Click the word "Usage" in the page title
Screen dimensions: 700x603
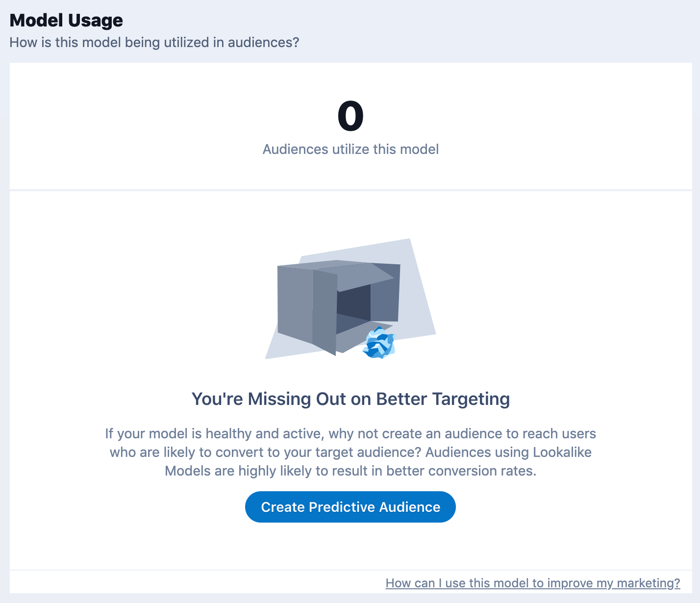pos(96,21)
